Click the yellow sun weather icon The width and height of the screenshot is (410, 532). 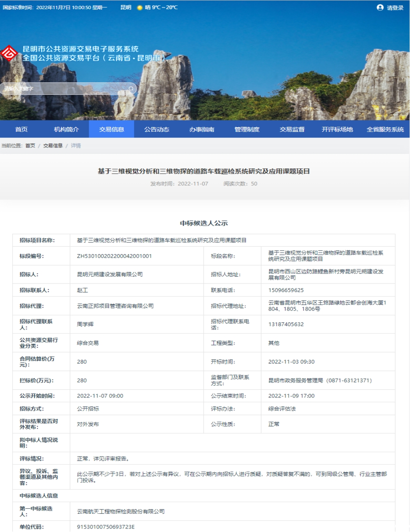pos(140,8)
